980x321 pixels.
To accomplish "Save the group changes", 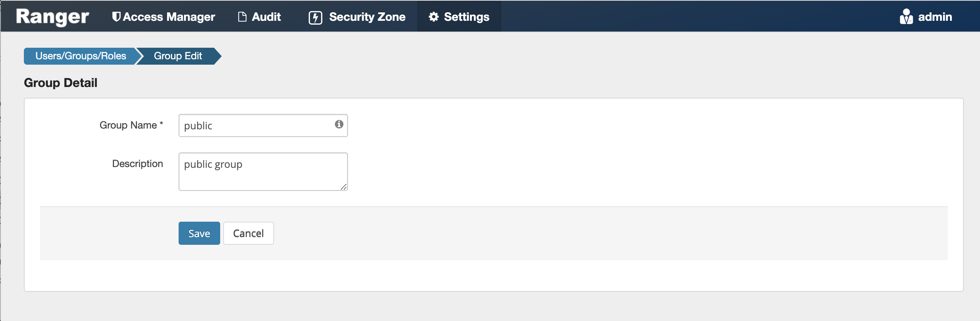I will 199,233.
